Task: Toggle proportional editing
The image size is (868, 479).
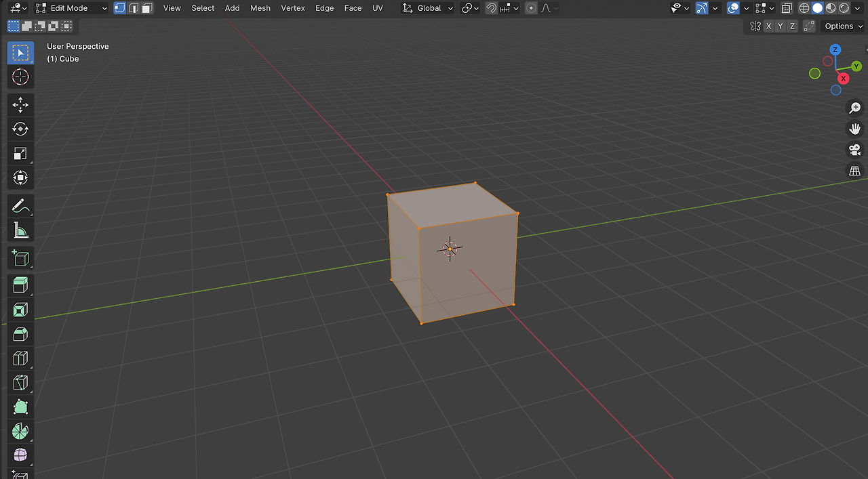Action: click(x=531, y=8)
